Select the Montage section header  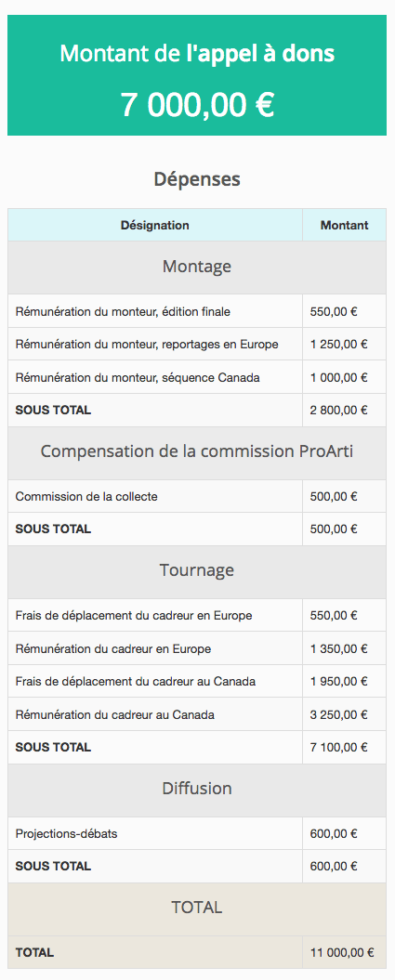point(197,267)
